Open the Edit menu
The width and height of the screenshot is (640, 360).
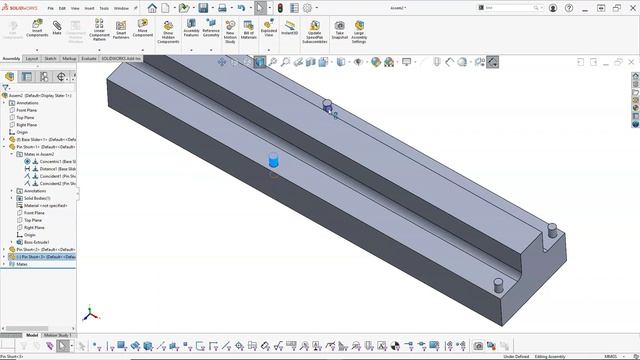[x=62, y=8]
